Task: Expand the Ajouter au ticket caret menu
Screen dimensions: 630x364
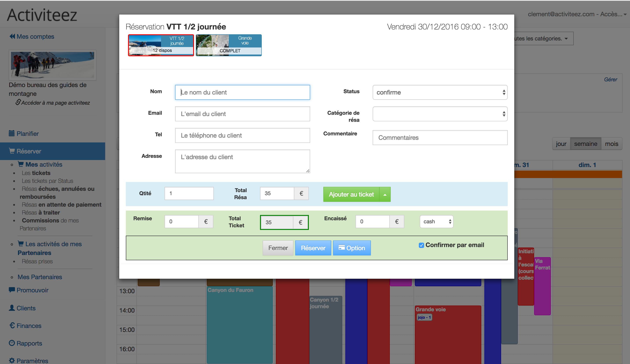Action: [x=385, y=194]
